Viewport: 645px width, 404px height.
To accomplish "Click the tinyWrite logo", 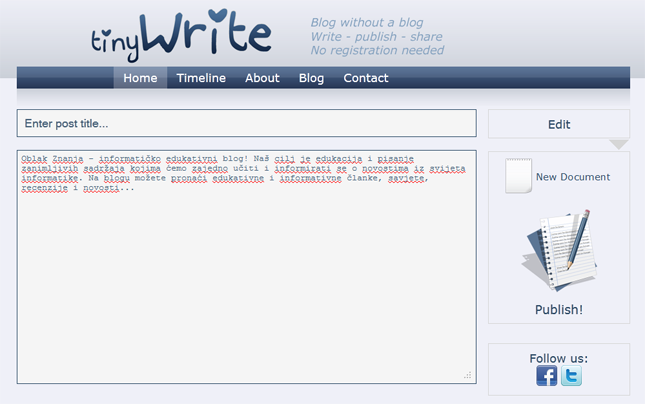I will [181, 35].
